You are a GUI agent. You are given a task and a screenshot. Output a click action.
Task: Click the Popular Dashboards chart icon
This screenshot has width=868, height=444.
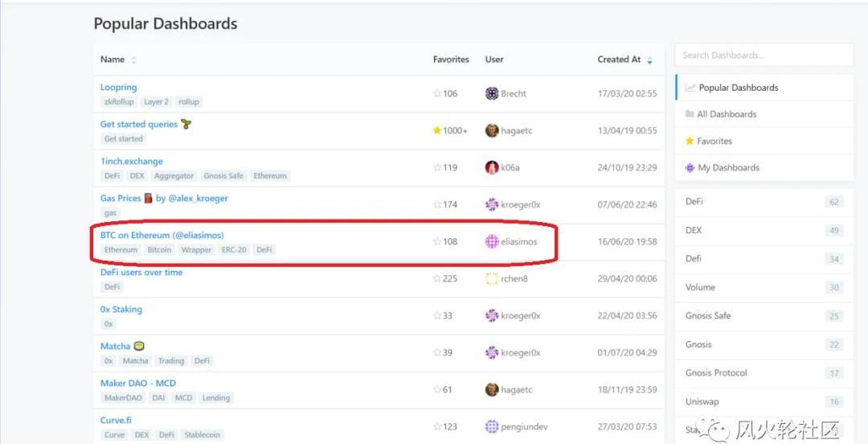point(690,88)
